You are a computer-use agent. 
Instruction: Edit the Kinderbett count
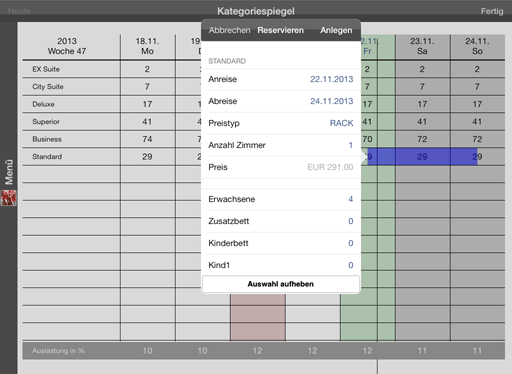point(281,243)
